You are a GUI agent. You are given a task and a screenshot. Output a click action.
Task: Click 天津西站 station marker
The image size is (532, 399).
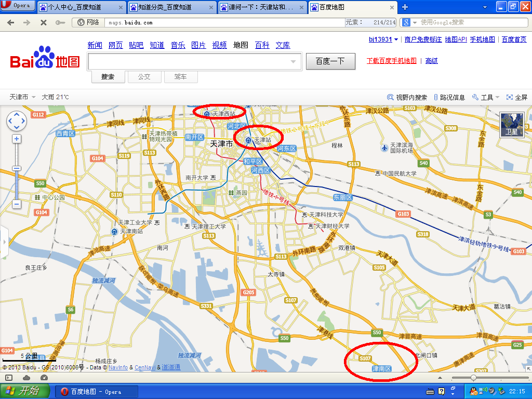click(207, 114)
